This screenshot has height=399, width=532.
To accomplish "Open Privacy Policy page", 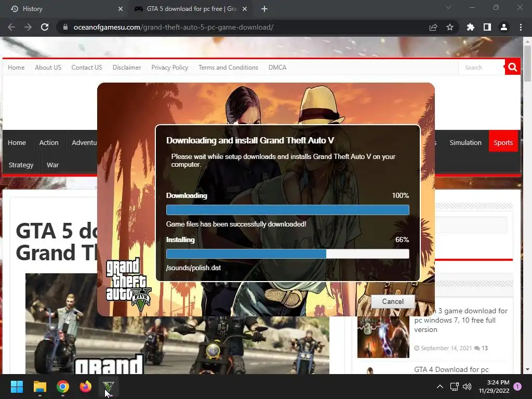I will tap(170, 68).
